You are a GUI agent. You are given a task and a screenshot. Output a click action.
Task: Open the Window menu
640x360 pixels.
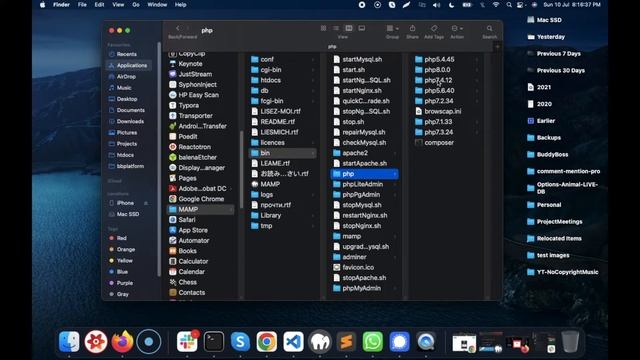157,5
